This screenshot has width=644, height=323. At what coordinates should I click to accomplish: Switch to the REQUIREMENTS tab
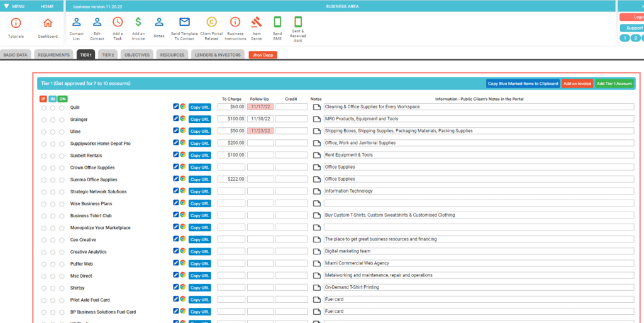point(54,55)
